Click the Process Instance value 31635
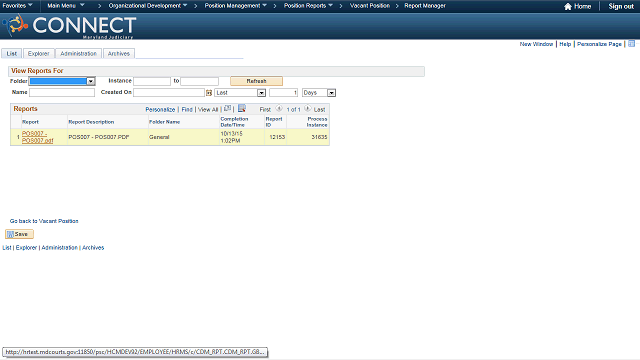 (320, 137)
